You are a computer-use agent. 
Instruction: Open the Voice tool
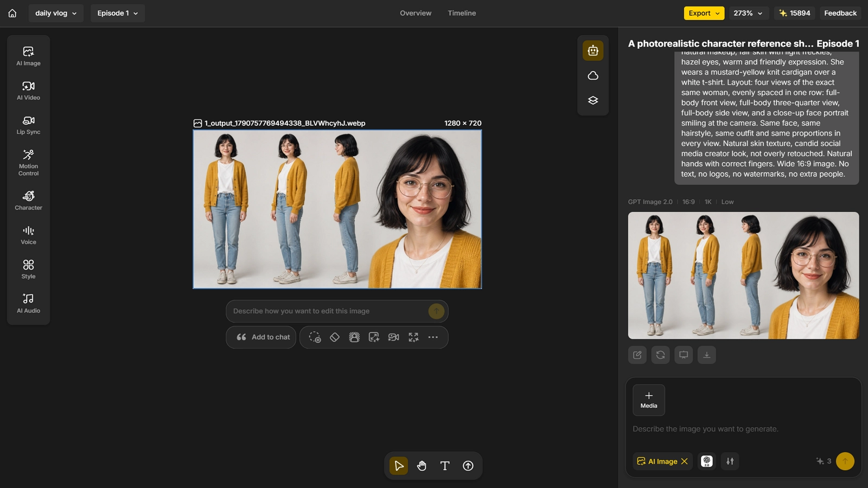[x=28, y=235]
